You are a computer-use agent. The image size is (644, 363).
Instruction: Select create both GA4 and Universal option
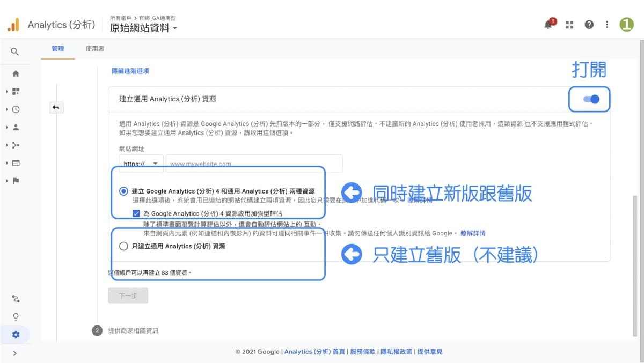point(124,191)
